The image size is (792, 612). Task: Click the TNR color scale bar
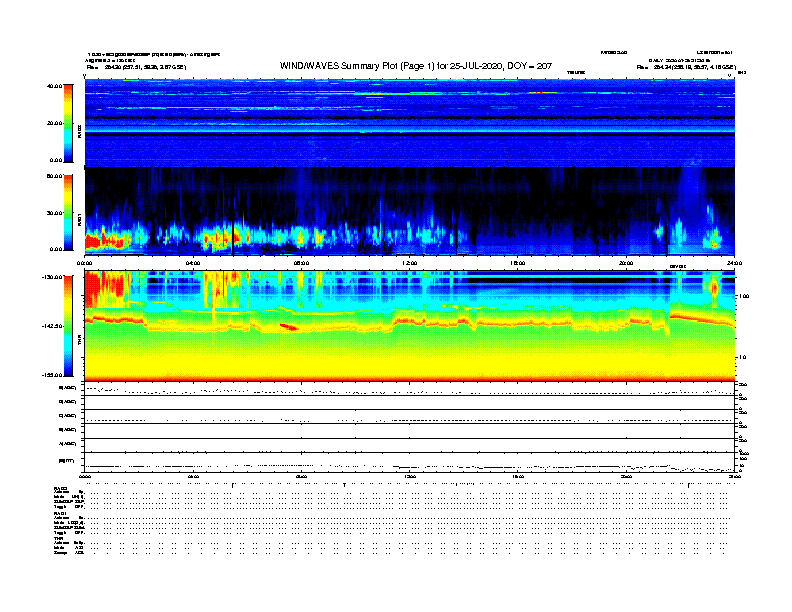point(68,326)
